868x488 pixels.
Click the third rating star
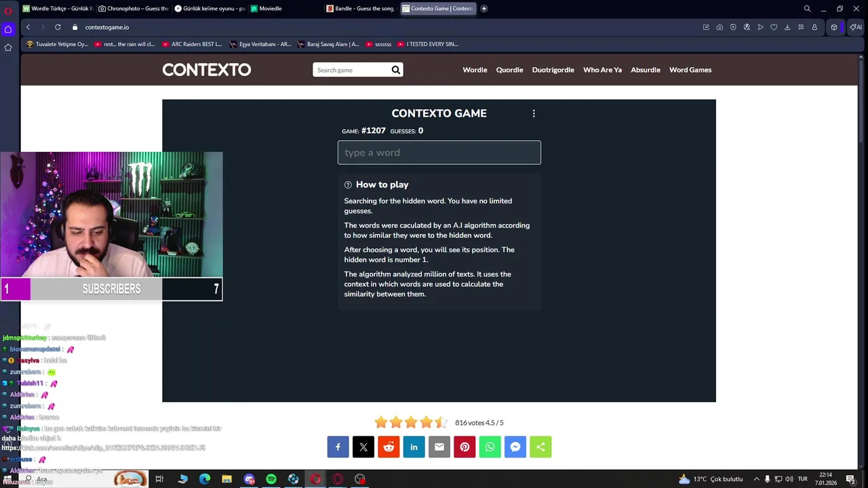[x=411, y=422]
